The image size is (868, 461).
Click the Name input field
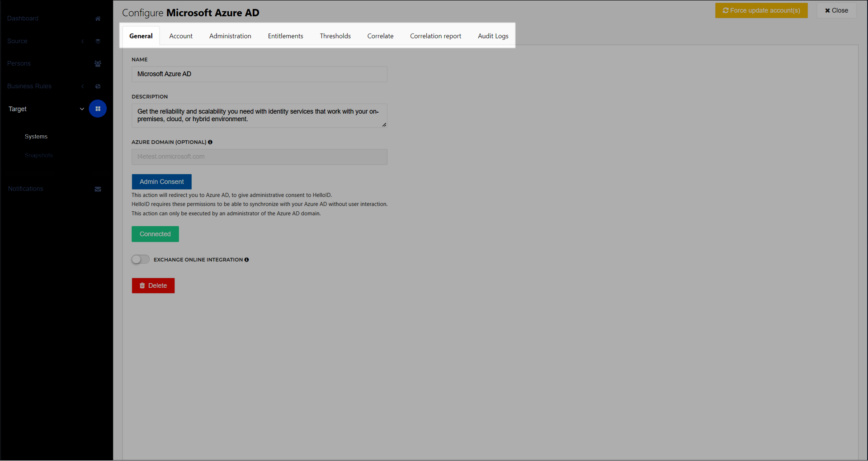259,74
